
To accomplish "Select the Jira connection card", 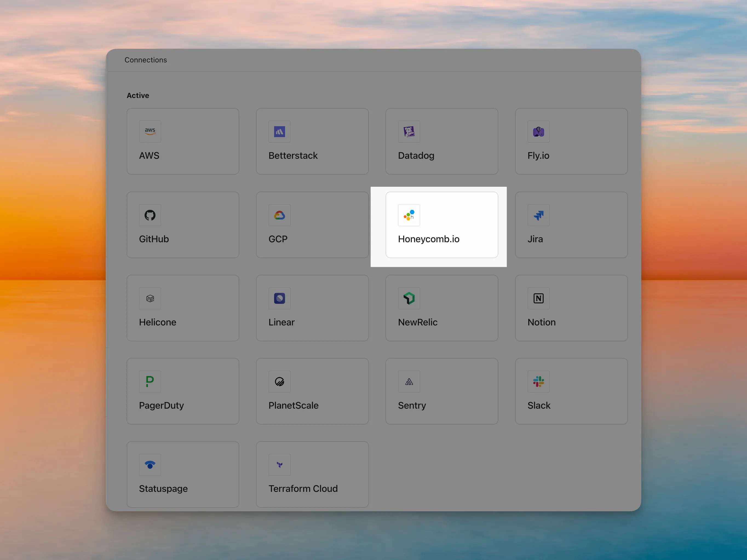I will (x=571, y=225).
